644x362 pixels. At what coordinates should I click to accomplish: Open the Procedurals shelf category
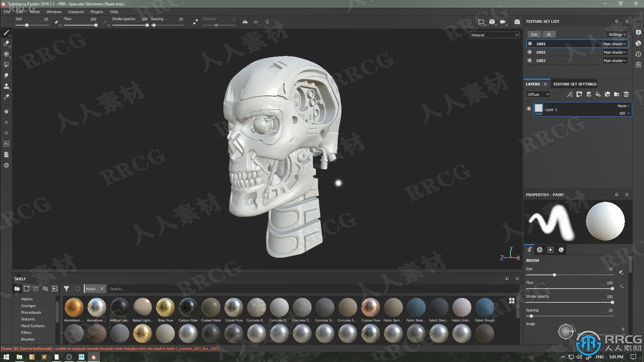(x=31, y=312)
